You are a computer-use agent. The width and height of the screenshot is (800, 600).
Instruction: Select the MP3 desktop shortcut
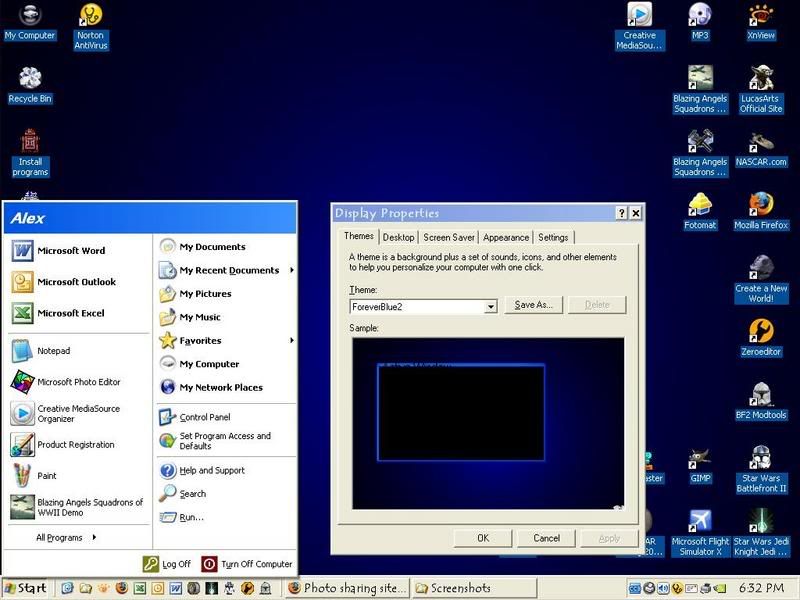click(x=700, y=22)
